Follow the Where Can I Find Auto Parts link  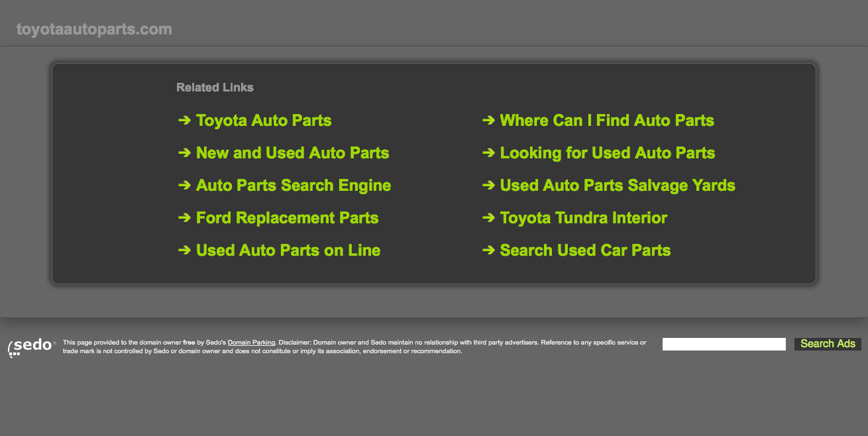coord(607,121)
